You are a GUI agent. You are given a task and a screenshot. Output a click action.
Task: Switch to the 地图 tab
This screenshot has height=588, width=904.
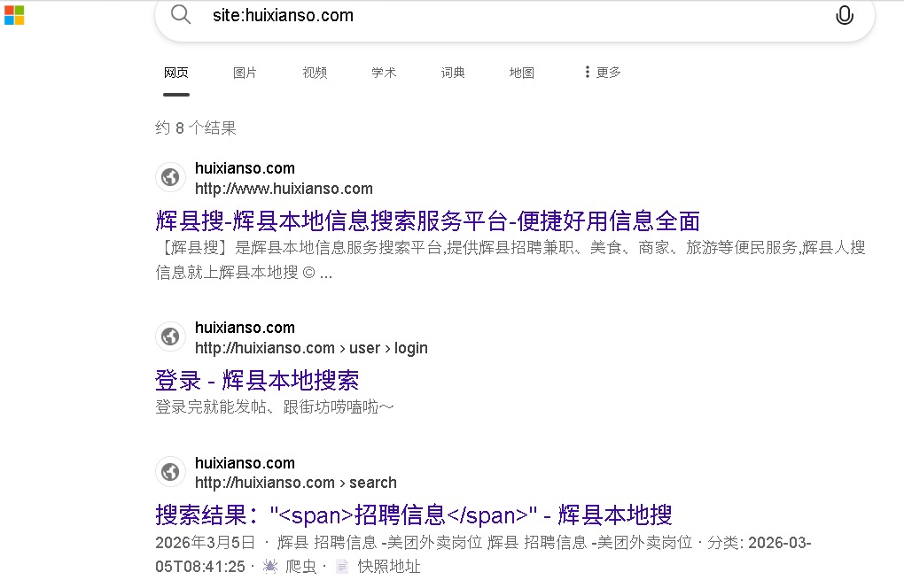coord(521,72)
